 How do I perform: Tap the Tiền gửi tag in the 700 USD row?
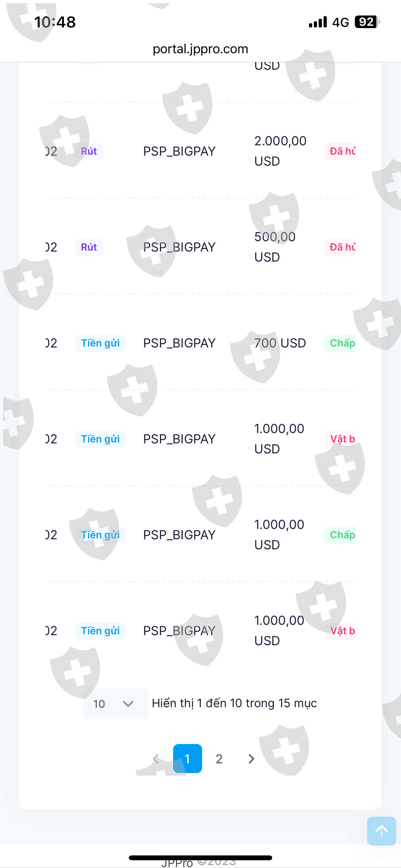tap(100, 343)
